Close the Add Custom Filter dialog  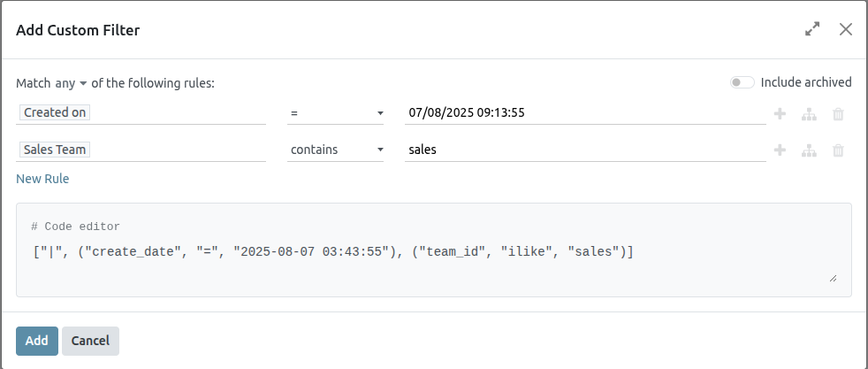tap(846, 29)
